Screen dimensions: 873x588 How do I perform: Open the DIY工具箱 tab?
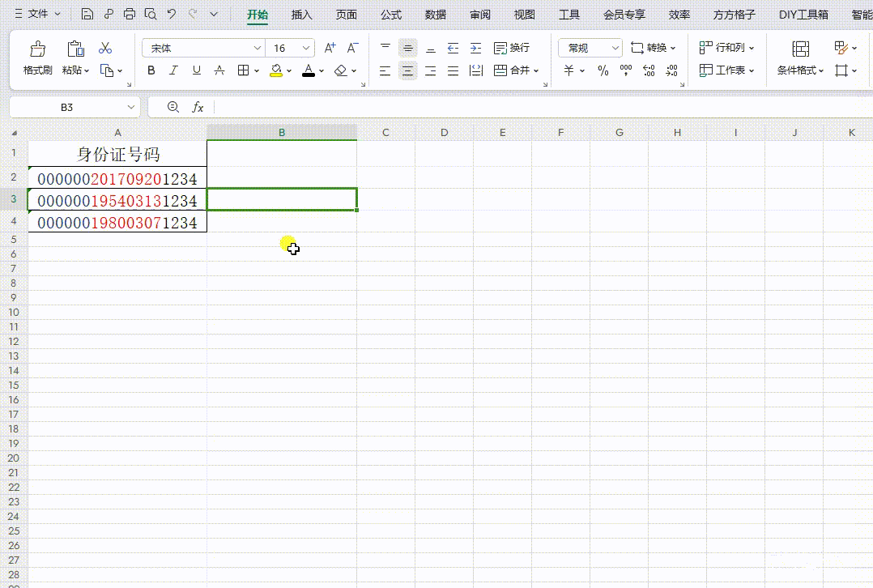[x=803, y=15]
